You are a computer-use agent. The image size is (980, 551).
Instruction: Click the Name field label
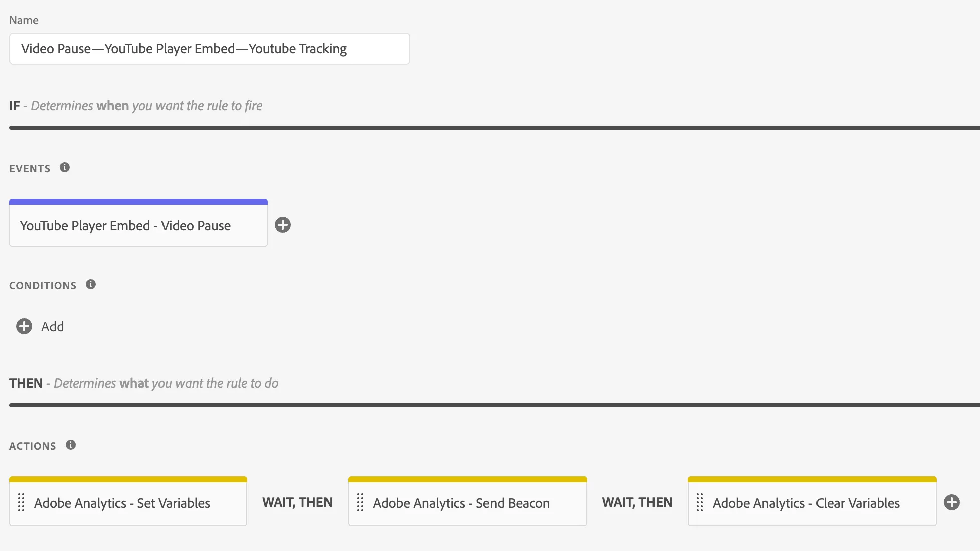point(24,20)
